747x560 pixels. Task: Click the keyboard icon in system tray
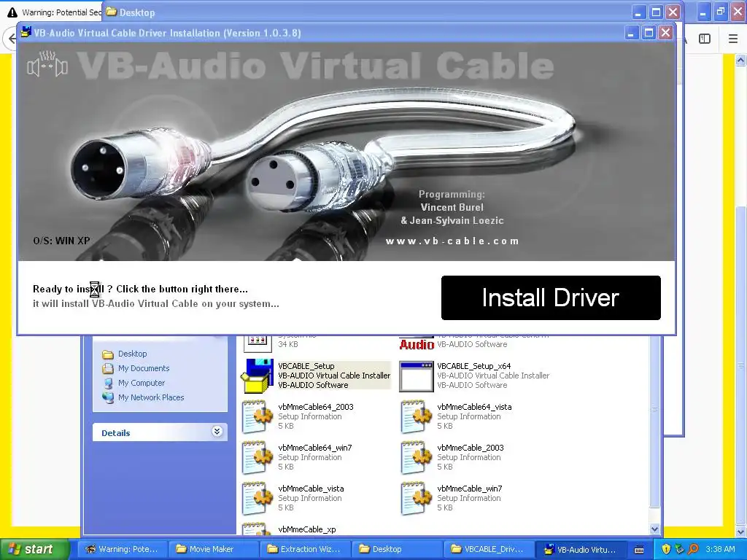[x=639, y=550]
